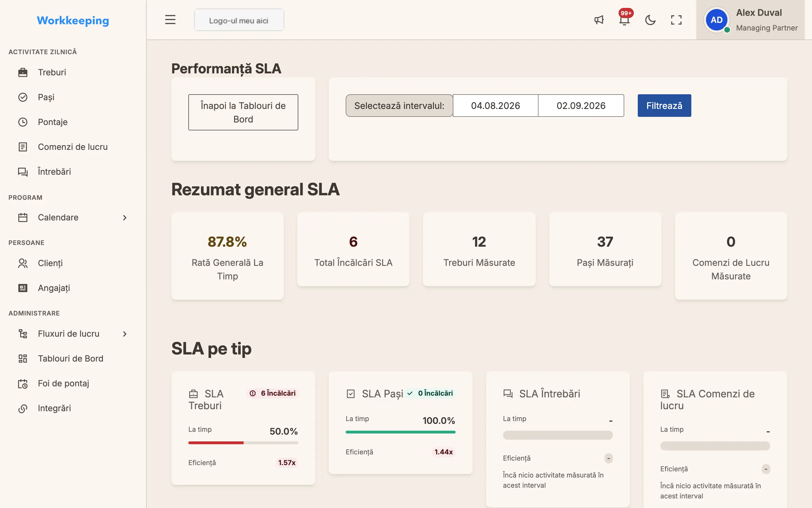
Task: Click the Total Încălcări SLA card
Action: coord(353,249)
